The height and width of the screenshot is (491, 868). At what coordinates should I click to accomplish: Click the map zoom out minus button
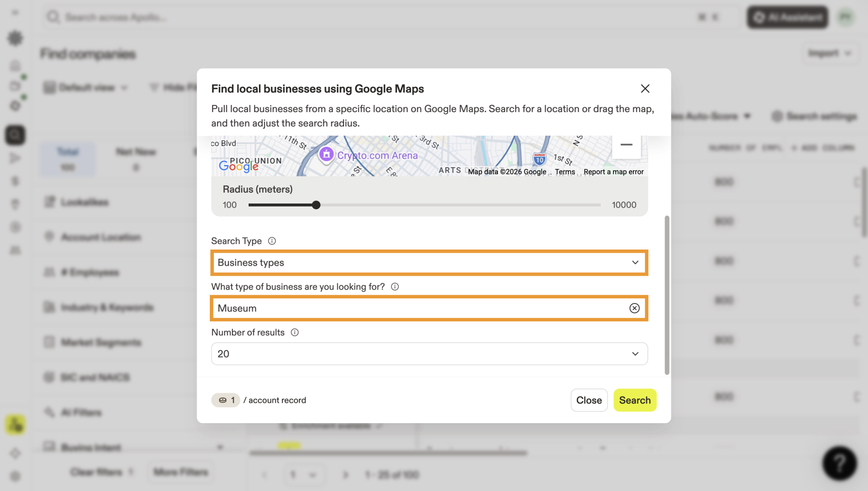626,145
